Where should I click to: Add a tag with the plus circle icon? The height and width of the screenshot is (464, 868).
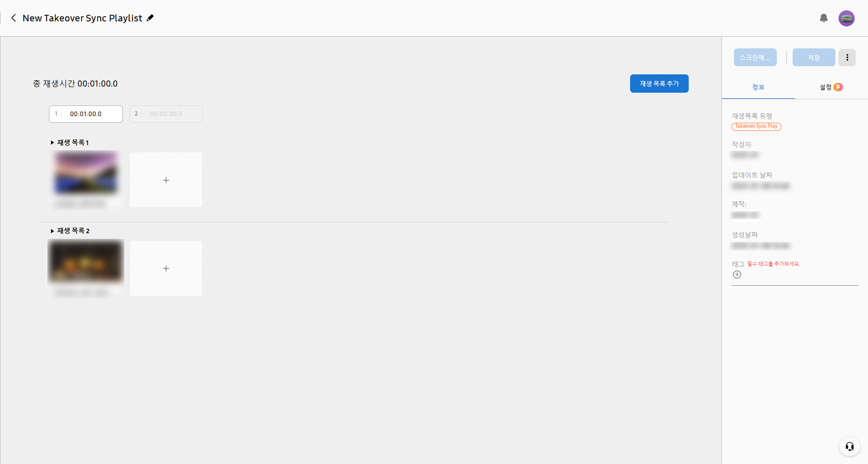tap(737, 275)
